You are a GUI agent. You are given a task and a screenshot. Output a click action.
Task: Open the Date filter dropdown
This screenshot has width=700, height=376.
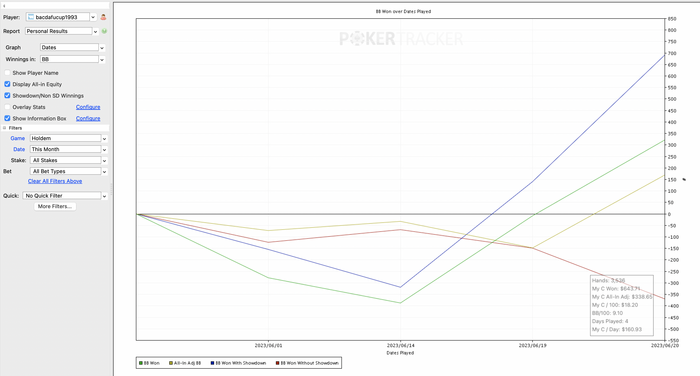(104, 150)
